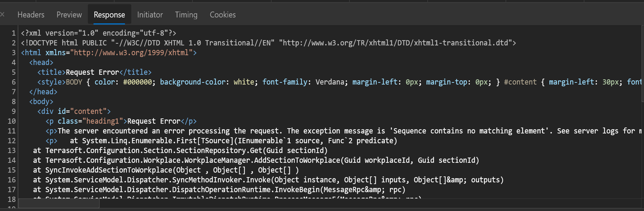The image size is (644, 211).
Task: Click line number 14 in gutter
Action: tap(12, 160)
